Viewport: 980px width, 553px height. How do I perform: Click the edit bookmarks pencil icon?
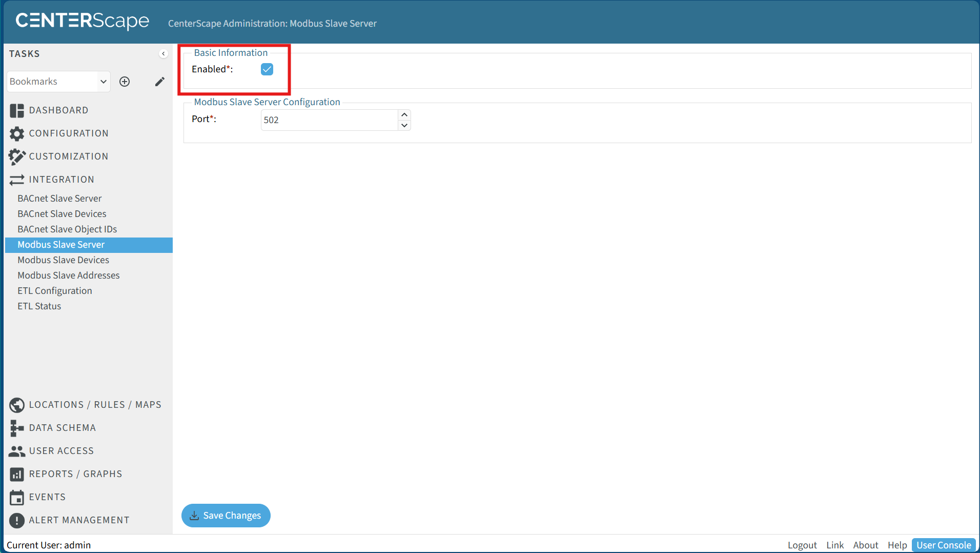click(x=160, y=82)
